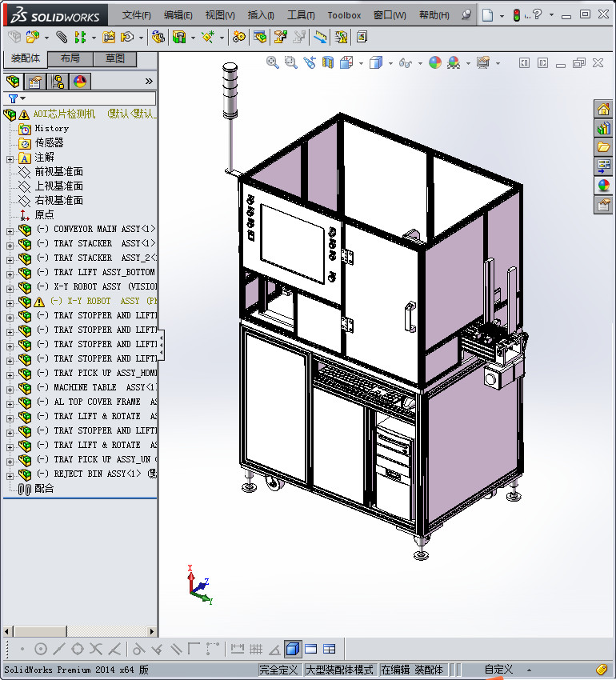Image resolution: width=616 pixels, height=680 pixels.
Task: Click the 自定义 status bar button
Action: (498, 670)
